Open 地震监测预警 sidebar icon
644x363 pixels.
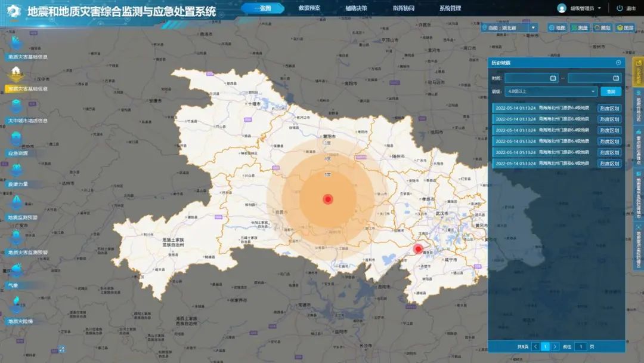click(16, 204)
